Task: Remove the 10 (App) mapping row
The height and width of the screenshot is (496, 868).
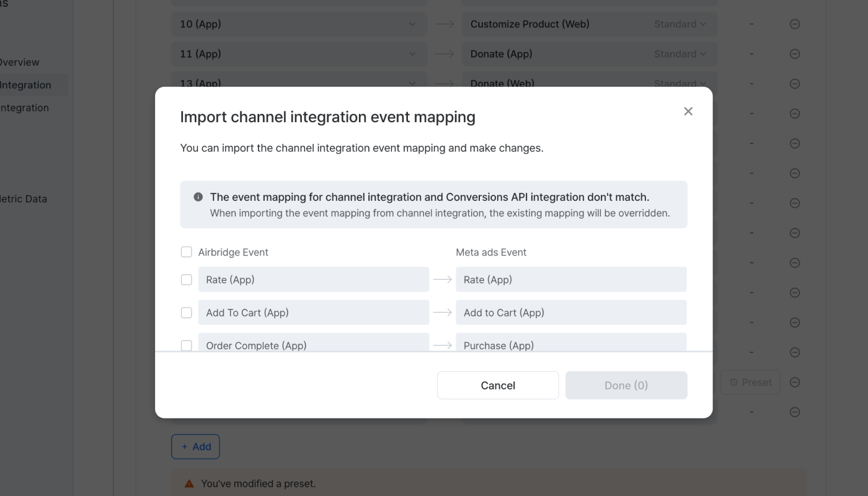Action: click(795, 24)
